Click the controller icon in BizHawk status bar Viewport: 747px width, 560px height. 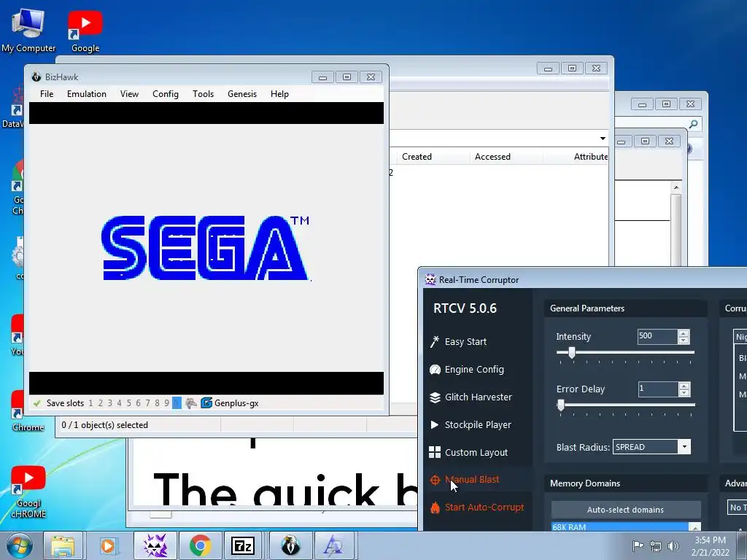pos(191,402)
